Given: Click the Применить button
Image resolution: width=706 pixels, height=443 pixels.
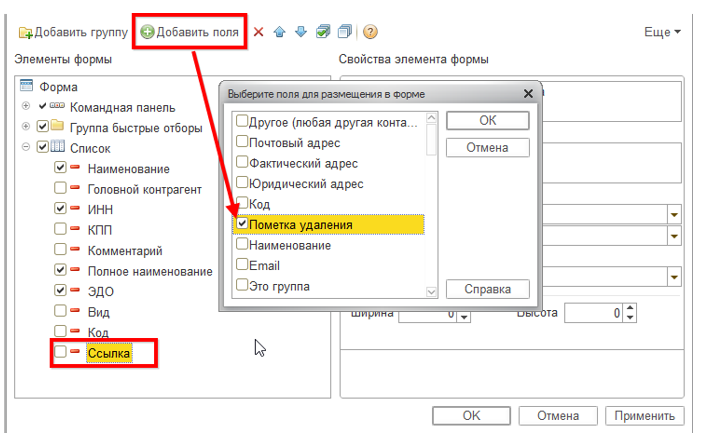Looking at the screenshot, I should (644, 416).
